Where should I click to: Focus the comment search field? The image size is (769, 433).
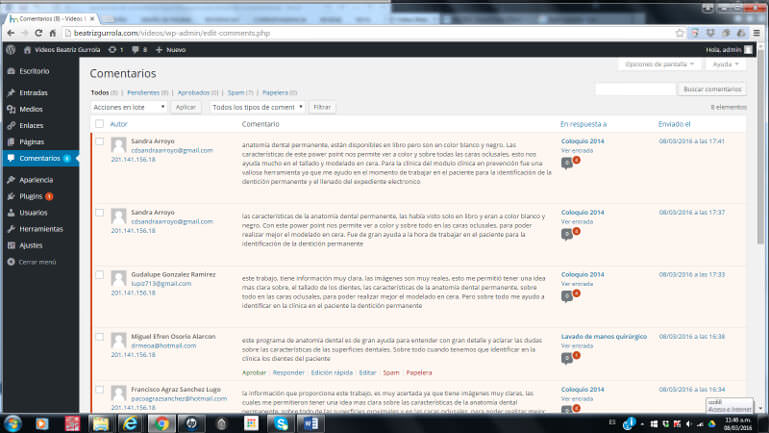[635, 89]
